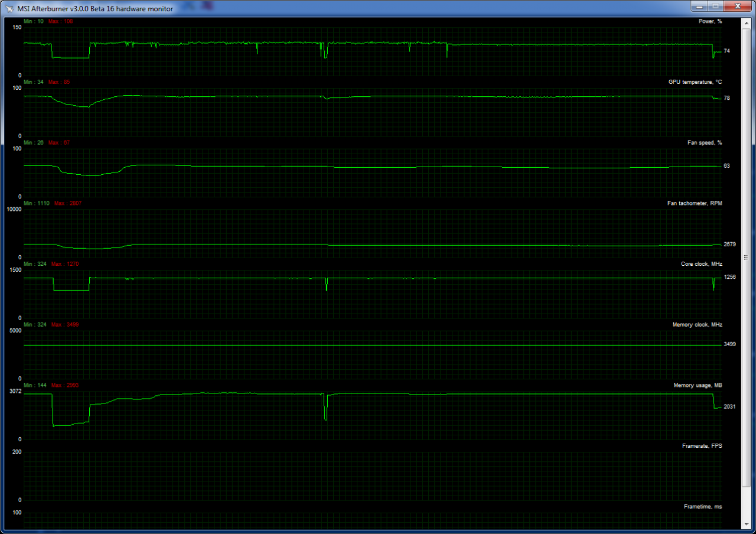Select the 'GPU temperature, °C' graph label
Screen dimensions: 756x534
tap(695, 82)
